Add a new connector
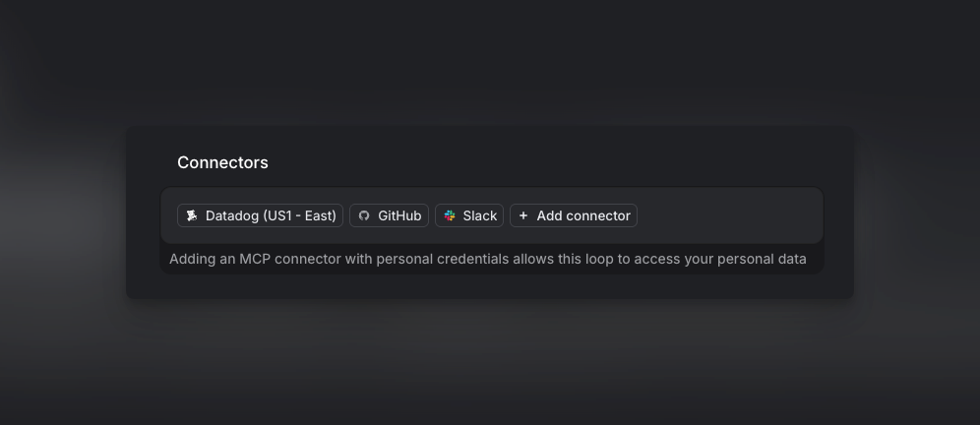 coord(574,215)
